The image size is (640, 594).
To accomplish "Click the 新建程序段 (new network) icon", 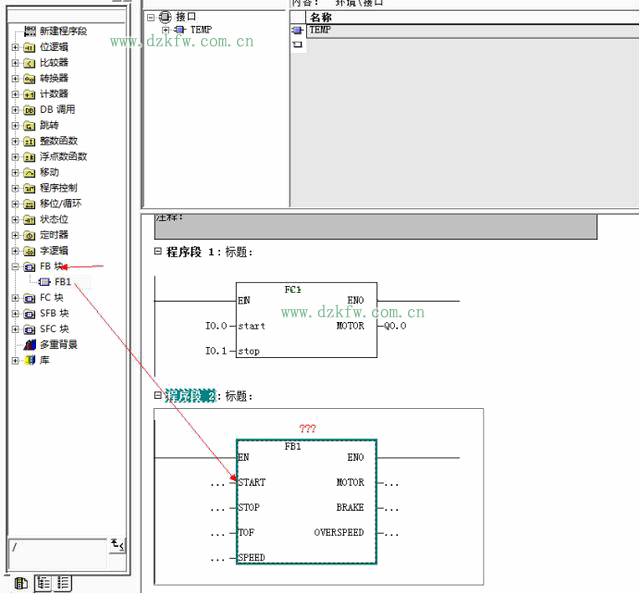I will pyautogui.click(x=29, y=32).
